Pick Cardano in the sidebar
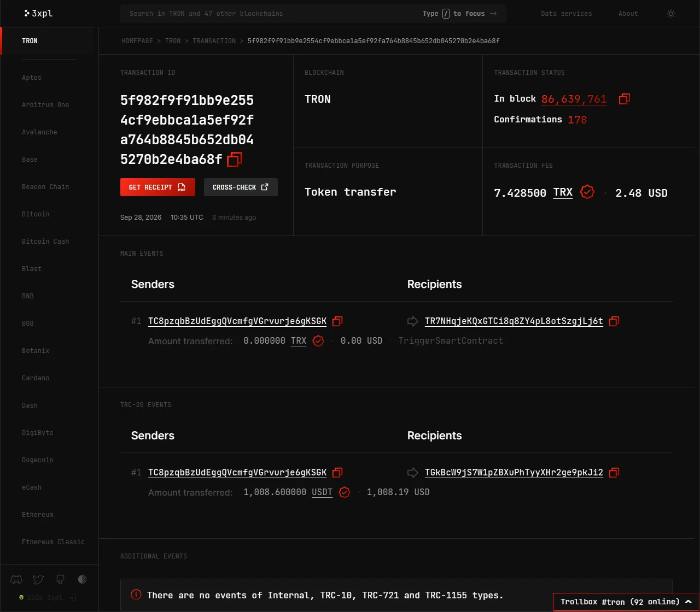 (36, 378)
